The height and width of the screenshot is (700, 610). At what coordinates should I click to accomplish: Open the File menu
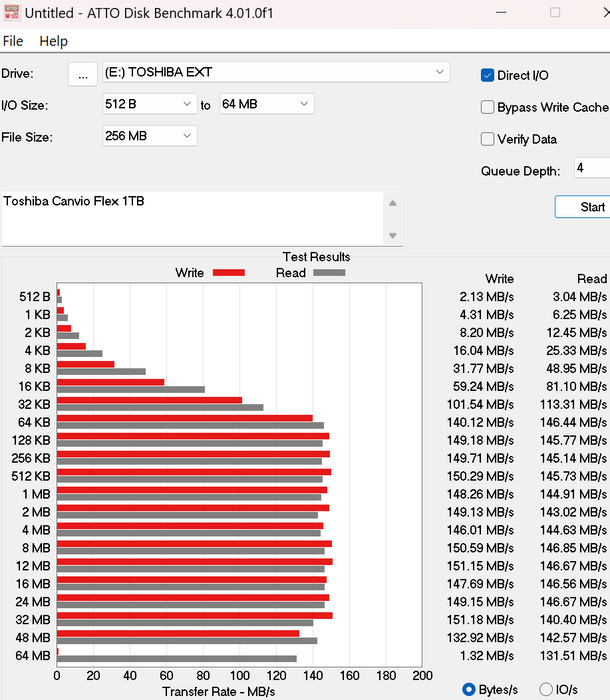(x=13, y=41)
